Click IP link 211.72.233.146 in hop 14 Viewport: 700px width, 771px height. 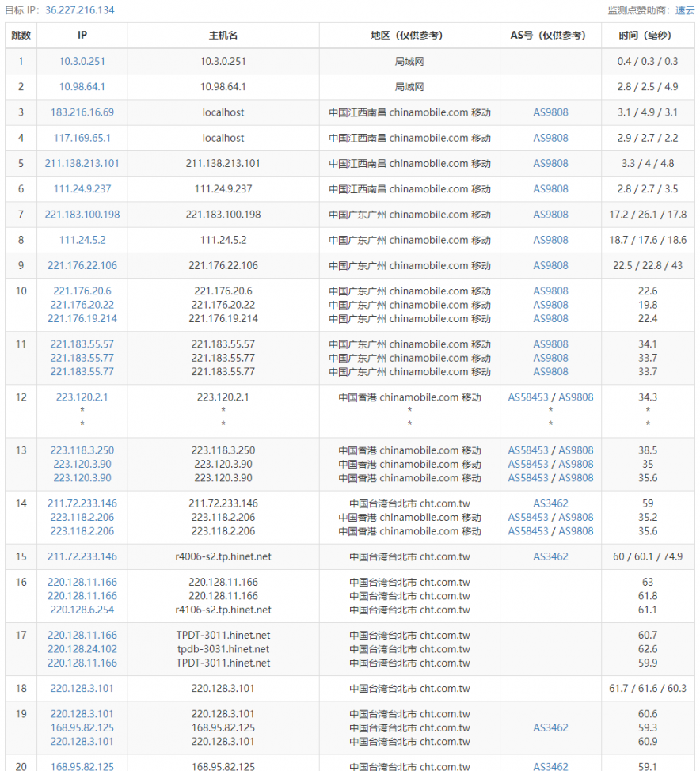(x=82, y=503)
